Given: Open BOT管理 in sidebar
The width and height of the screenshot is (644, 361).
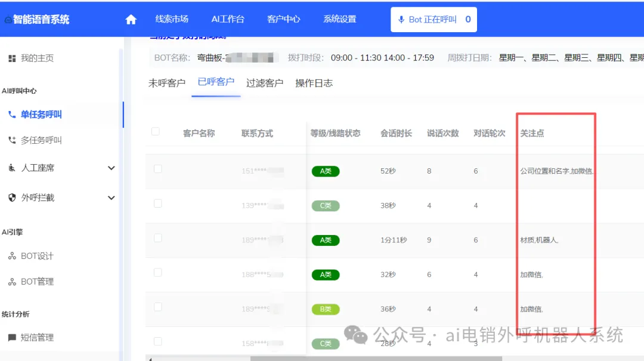Looking at the screenshot, I should (37, 282).
